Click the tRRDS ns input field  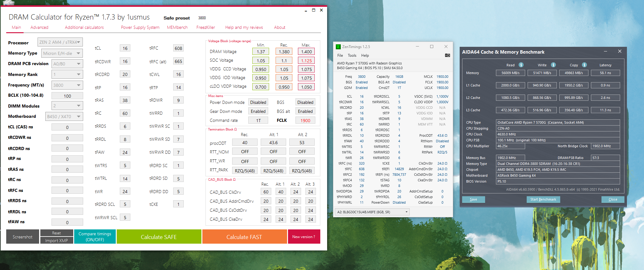click(67, 201)
